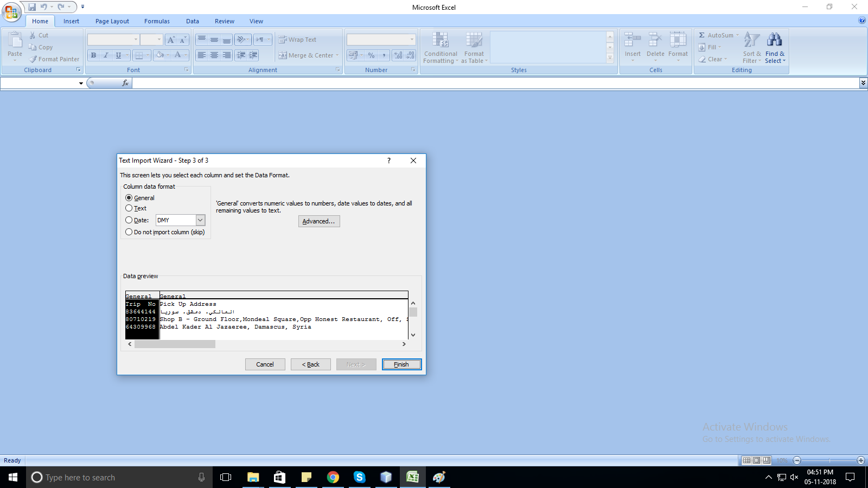Open the Formulas ribbon tab
Image resolution: width=868 pixels, height=488 pixels.
click(x=157, y=21)
